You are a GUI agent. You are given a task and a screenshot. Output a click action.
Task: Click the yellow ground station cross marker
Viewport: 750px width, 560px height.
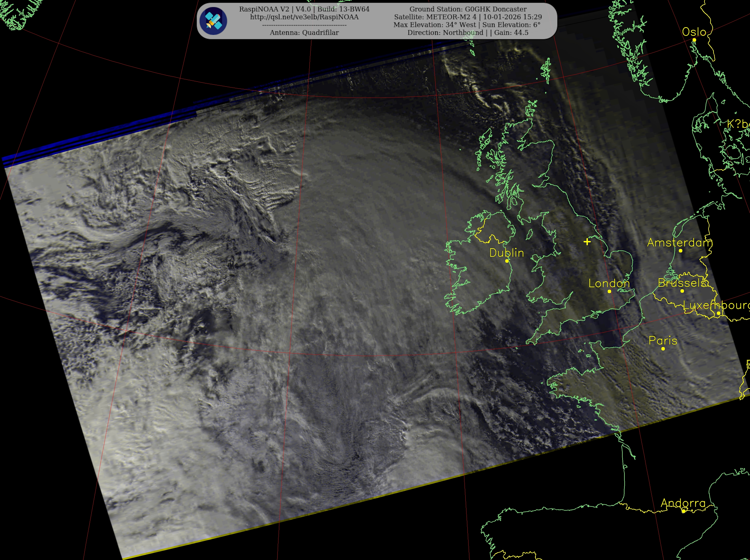(x=587, y=242)
